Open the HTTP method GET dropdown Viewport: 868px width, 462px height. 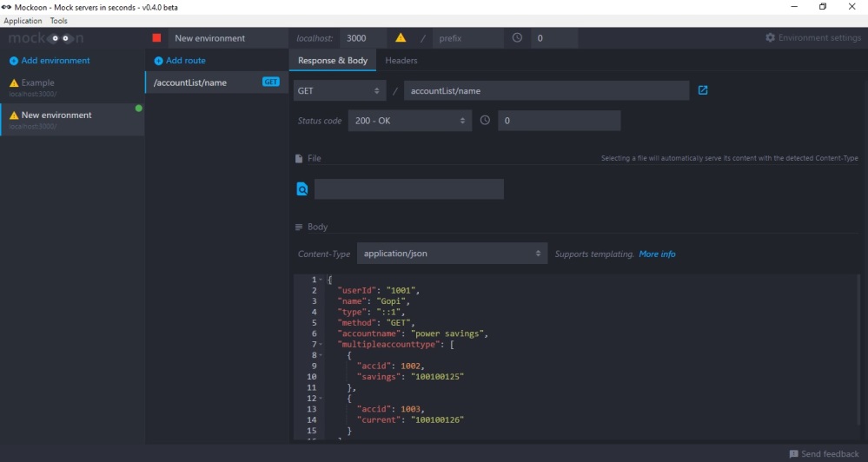pyautogui.click(x=340, y=90)
